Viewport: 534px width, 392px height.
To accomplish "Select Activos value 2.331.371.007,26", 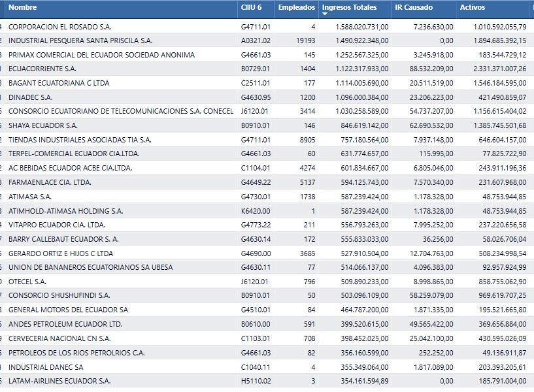I will click(500, 69).
